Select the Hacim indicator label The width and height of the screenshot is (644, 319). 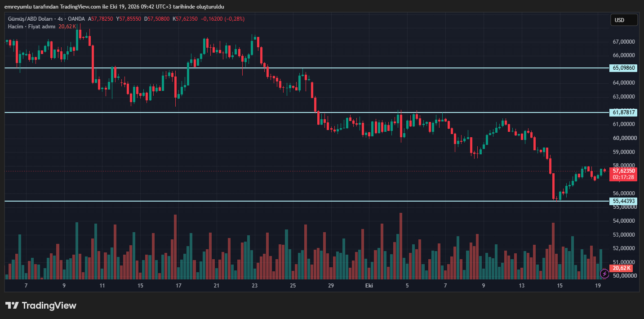coord(15,27)
